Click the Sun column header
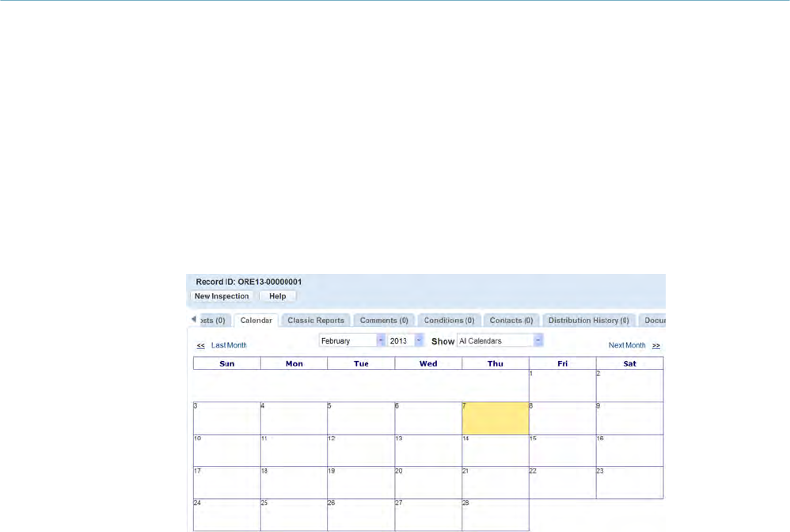The image size is (790, 532). (x=226, y=363)
